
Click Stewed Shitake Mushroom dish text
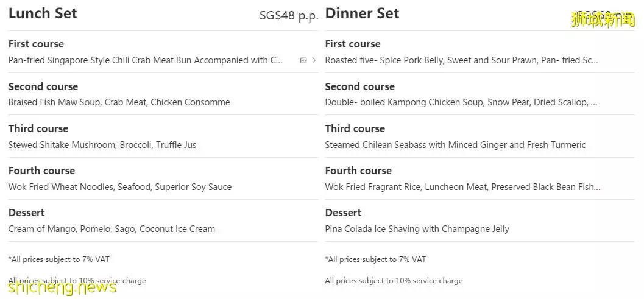tap(102, 144)
